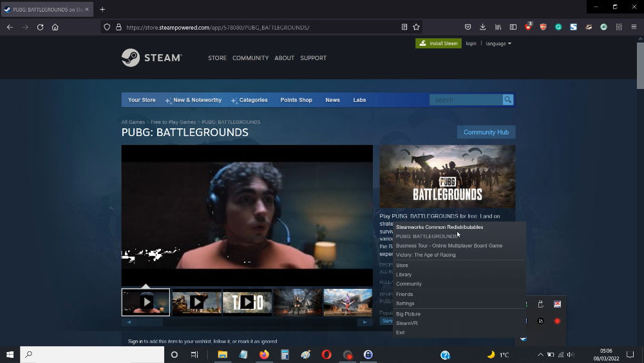Open SUPPORT in the top navigation

(x=314, y=58)
